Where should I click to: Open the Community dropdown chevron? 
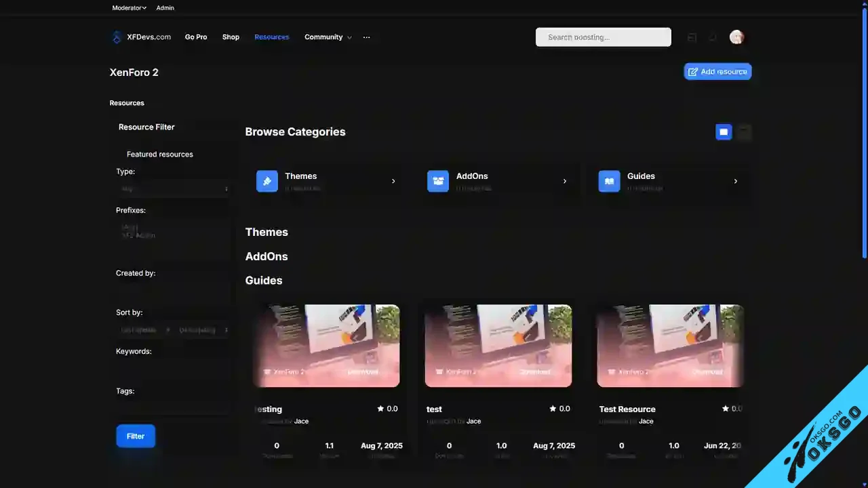coord(349,37)
